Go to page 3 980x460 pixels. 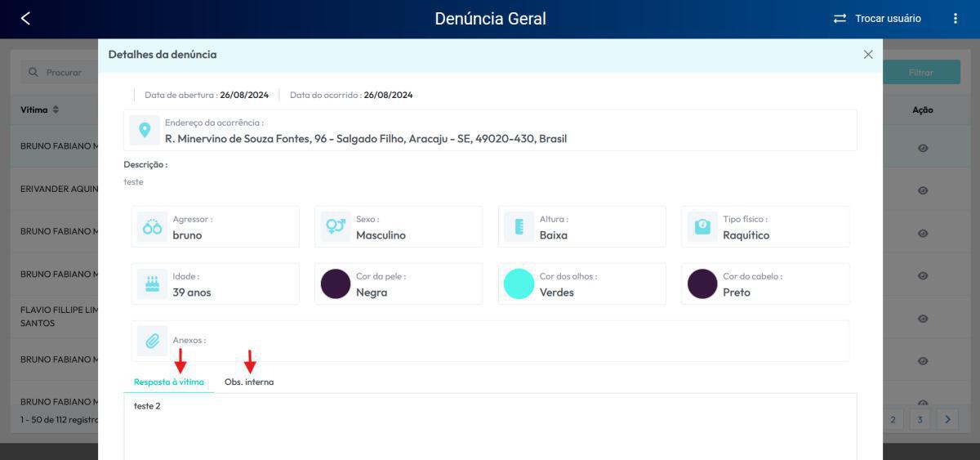coord(920,419)
